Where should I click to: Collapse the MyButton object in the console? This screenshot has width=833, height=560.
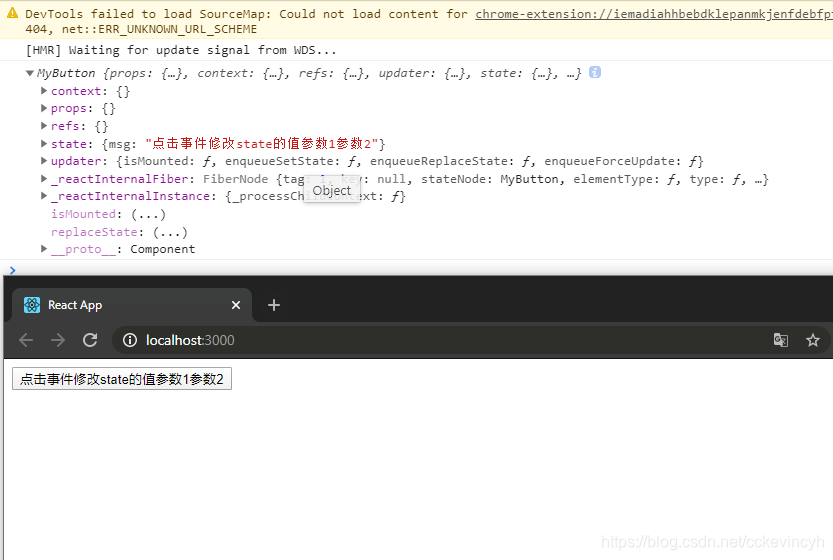coord(30,73)
